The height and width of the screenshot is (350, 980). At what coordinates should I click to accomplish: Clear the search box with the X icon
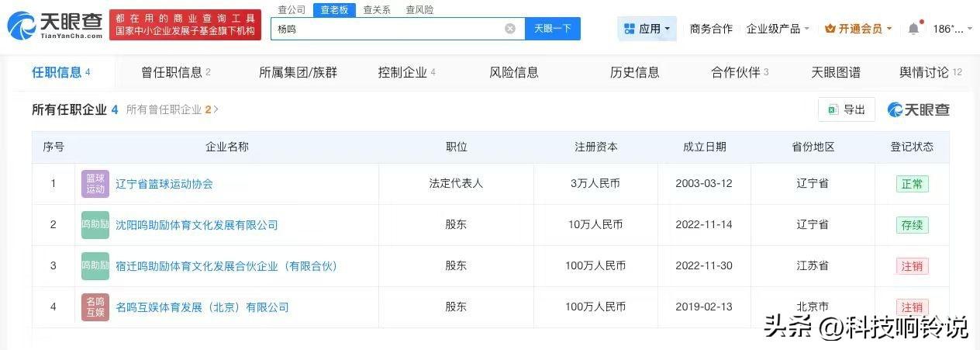[x=510, y=29]
